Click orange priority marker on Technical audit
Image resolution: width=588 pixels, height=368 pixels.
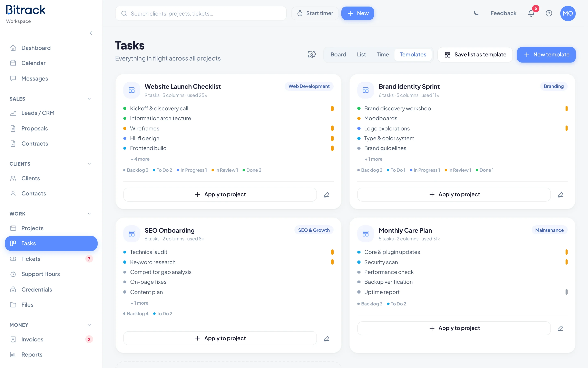coord(332,252)
